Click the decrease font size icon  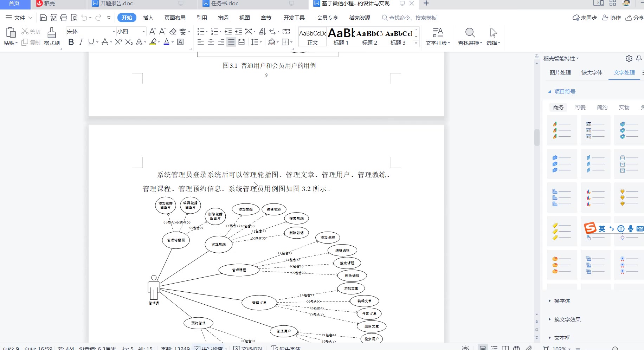click(162, 31)
